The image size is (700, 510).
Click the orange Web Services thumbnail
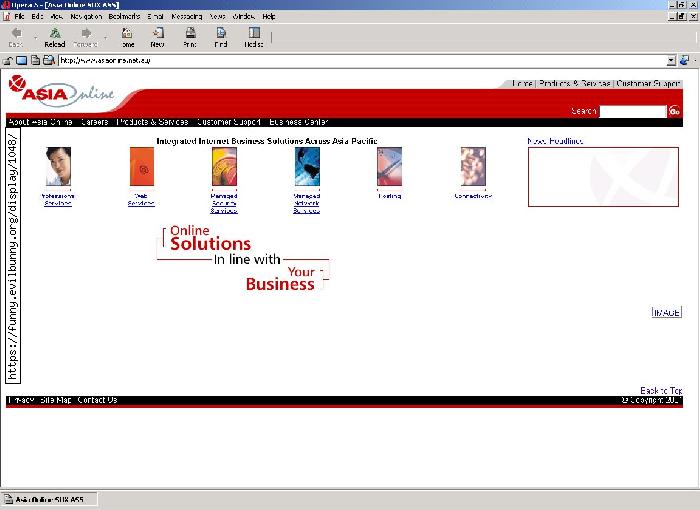point(142,166)
